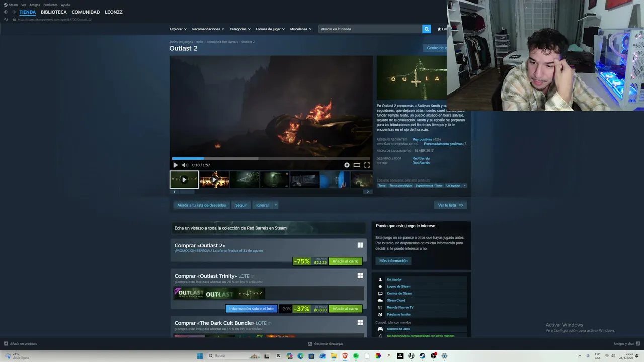
Task: Open the Steam menu
Action: tap(11, 5)
